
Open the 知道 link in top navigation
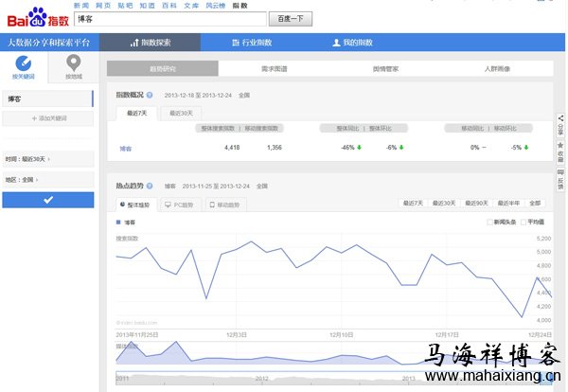tap(147, 6)
